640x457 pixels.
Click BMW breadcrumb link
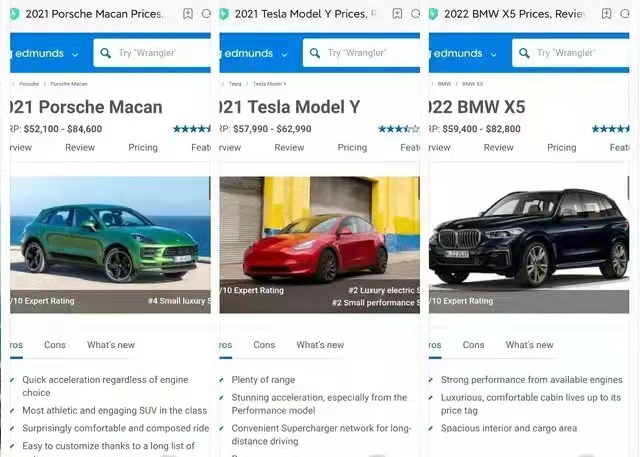pos(444,84)
